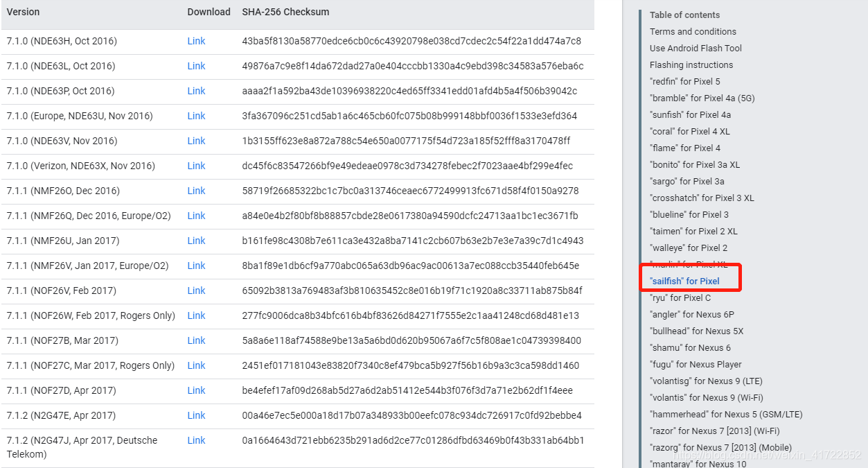The image size is (868, 468).
Task: Jump to "volantisg" for Nexus 9 (LTE)
Action: [x=706, y=381]
